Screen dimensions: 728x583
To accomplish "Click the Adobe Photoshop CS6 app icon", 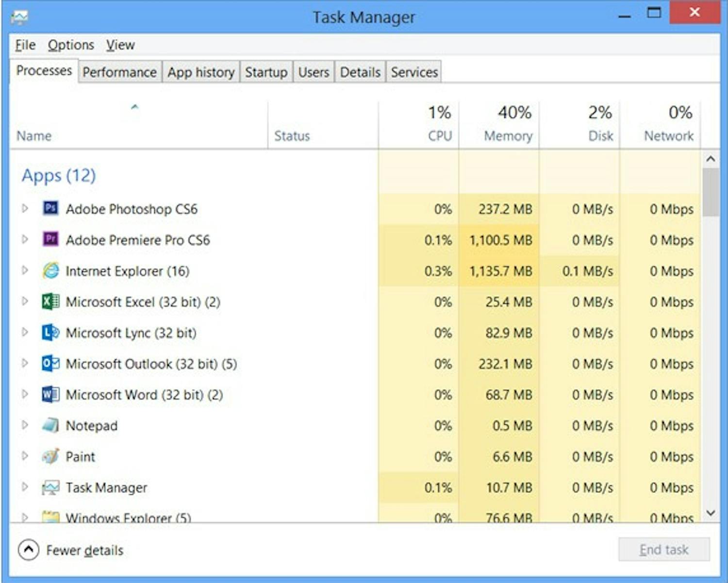I will point(50,209).
